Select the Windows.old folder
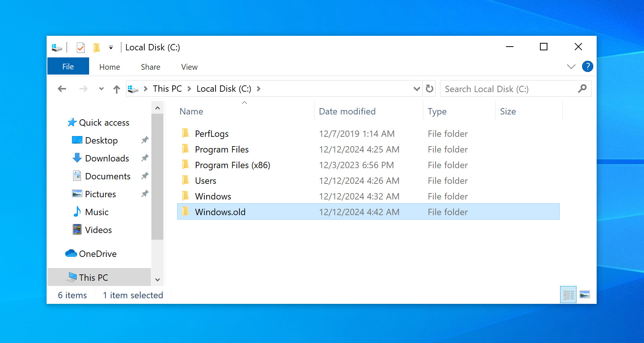This screenshot has height=343, width=644. [368, 212]
